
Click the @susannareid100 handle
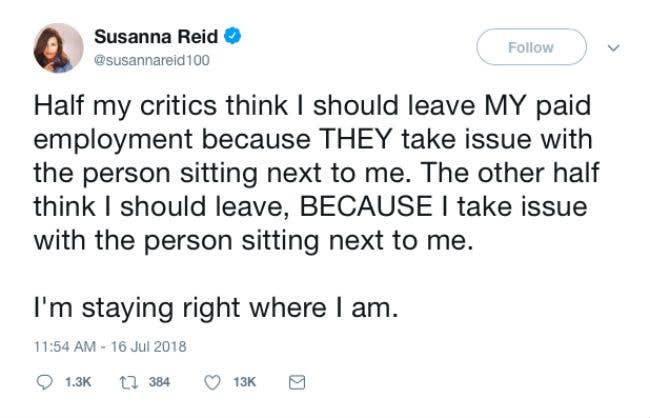[152, 60]
